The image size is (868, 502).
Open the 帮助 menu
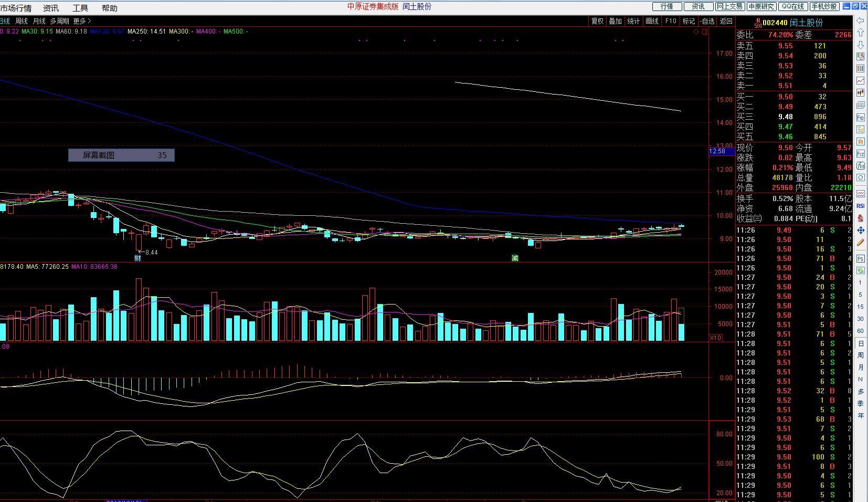pos(110,8)
